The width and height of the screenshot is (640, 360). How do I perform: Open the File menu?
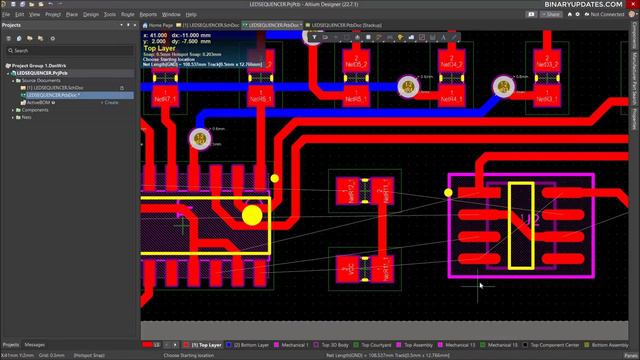(6, 14)
